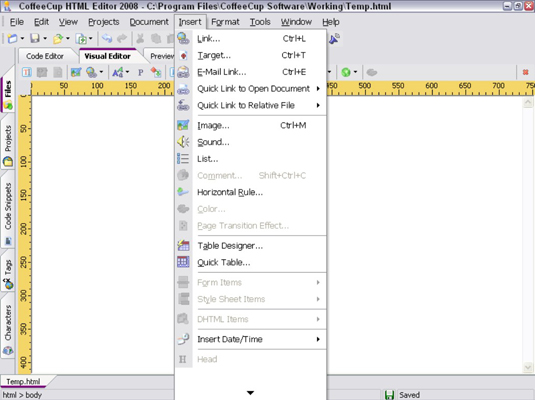
Task: Expand the Insert menu with bottom arrow
Action: pos(250,393)
